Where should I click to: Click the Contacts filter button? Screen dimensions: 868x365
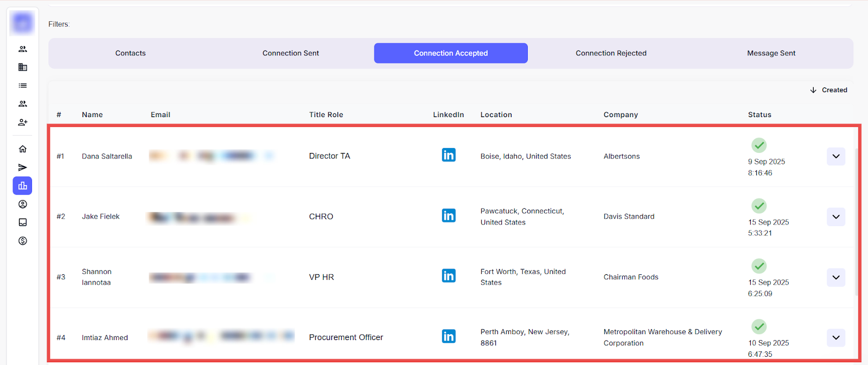130,53
